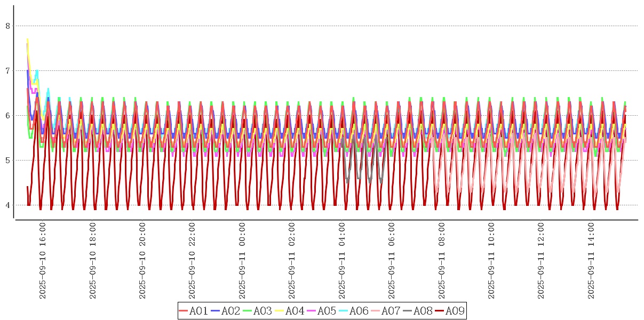Click the yellow A04 peak at chart start

(27, 39)
